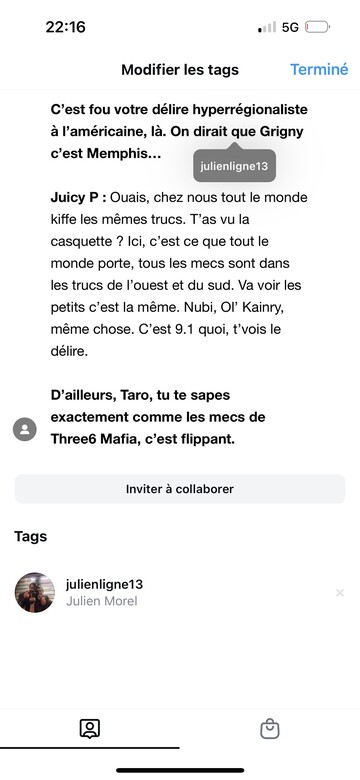Tap the 5G network indicator

coord(290,27)
